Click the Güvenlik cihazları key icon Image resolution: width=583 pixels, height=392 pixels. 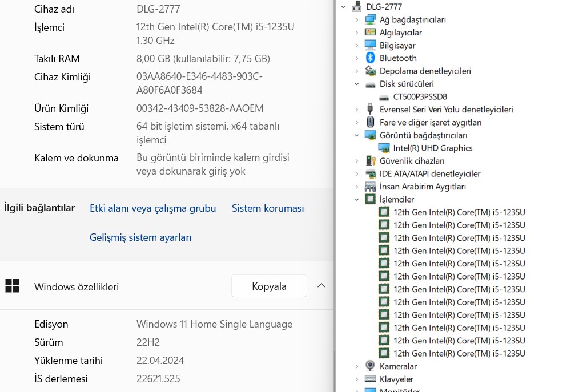(x=371, y=161)
